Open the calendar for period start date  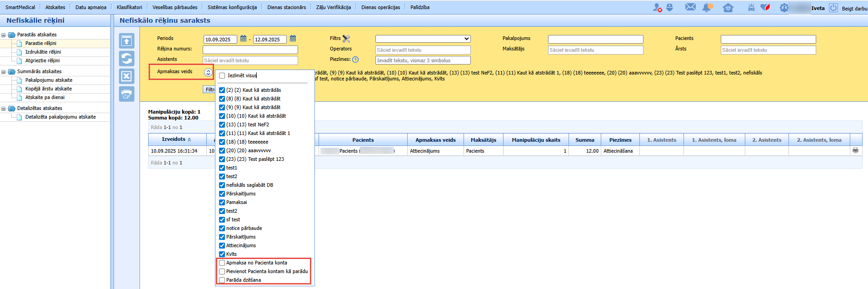pyautogui.click(x=243, y=39)
